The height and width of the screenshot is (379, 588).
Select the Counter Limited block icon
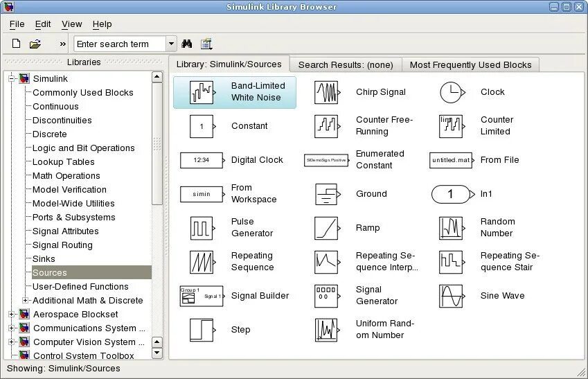pos(452,126)
